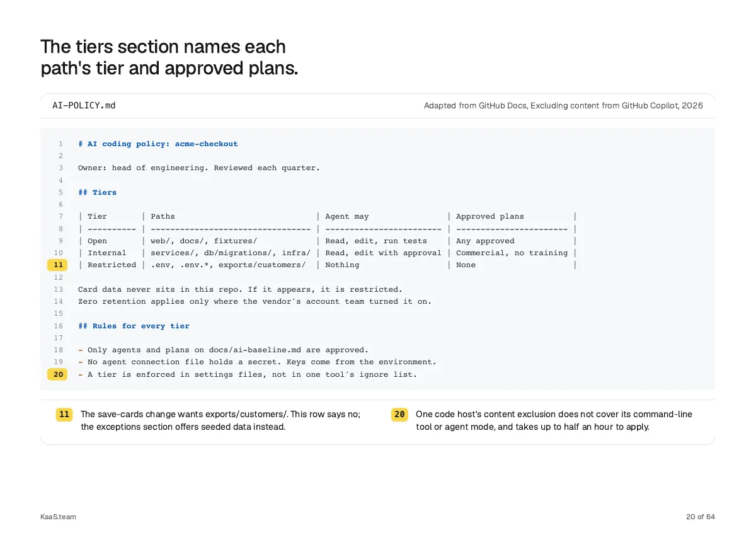Viewport: 756px width, 535px height.
Task: Click the '## Rules for every tier' heading
Action: (134, 326)
